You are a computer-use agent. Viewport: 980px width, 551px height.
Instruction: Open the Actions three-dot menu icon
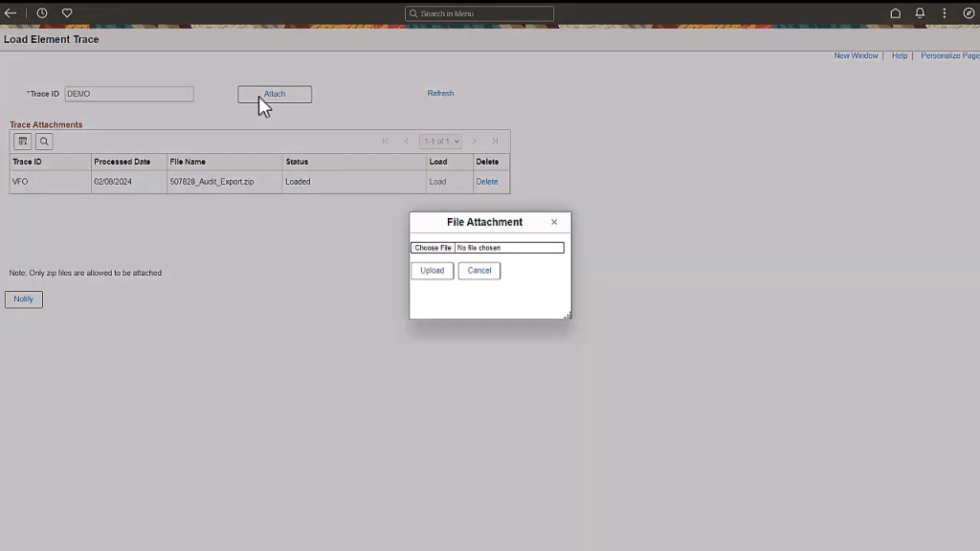945,12
